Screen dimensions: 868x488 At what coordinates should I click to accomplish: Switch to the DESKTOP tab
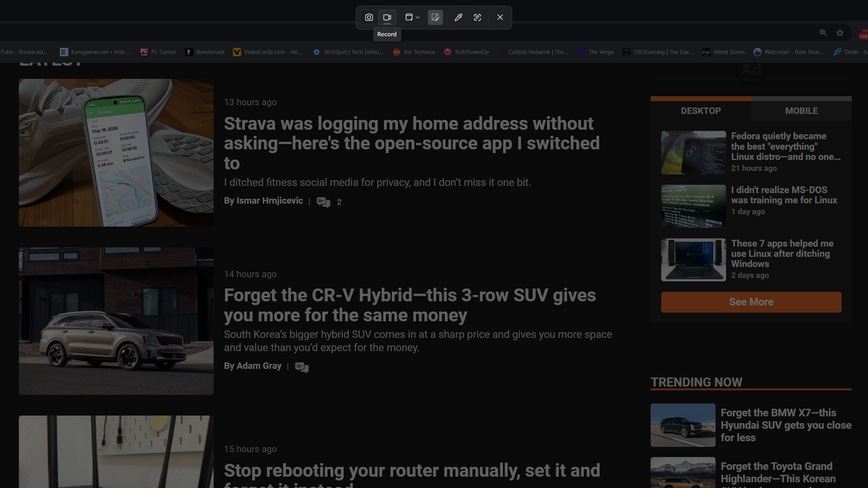(701, 110)
